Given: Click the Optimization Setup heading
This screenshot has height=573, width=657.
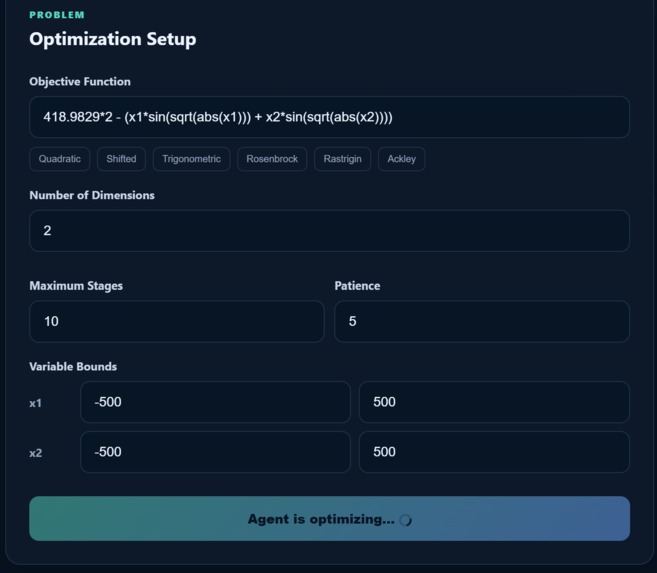Looking at the screenshot, I should tap(113, 39).
